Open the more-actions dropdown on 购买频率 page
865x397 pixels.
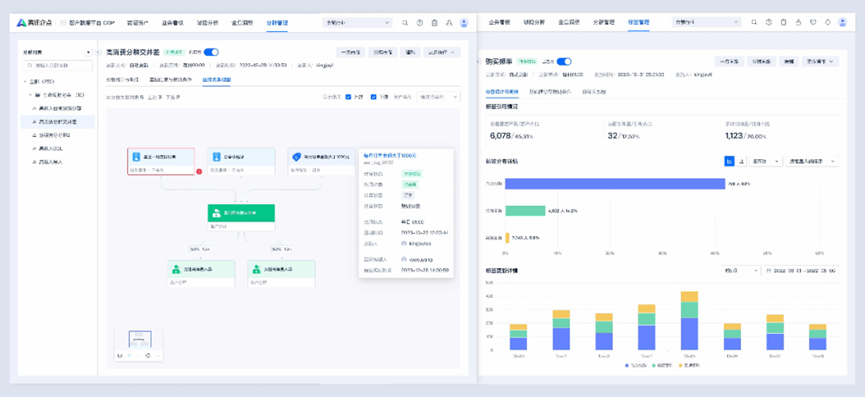point(820,61)
